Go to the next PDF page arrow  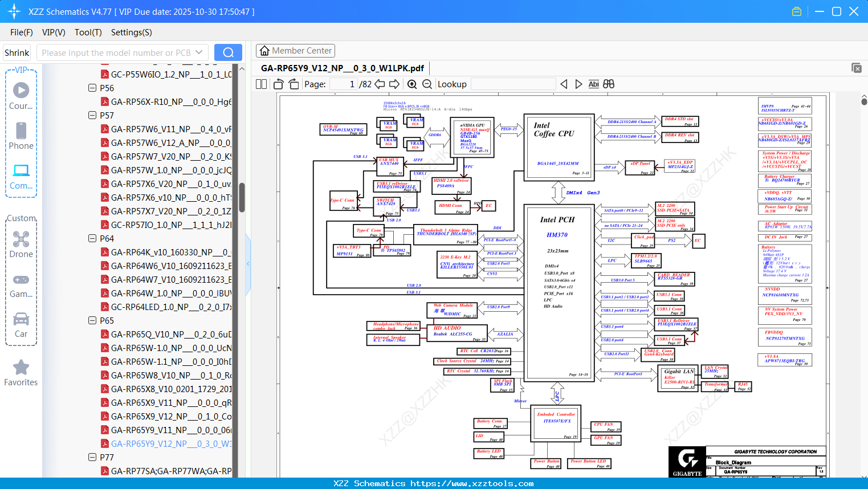394,84
